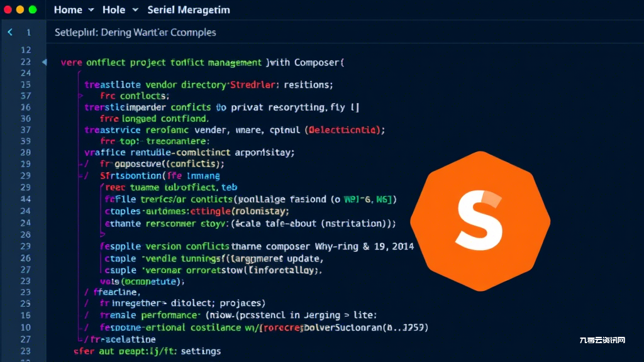Image resolution: width=644 pixels, height=362 pixels.
Task: Click line number 15 in the gutter
Action: [x=26, y=85]
